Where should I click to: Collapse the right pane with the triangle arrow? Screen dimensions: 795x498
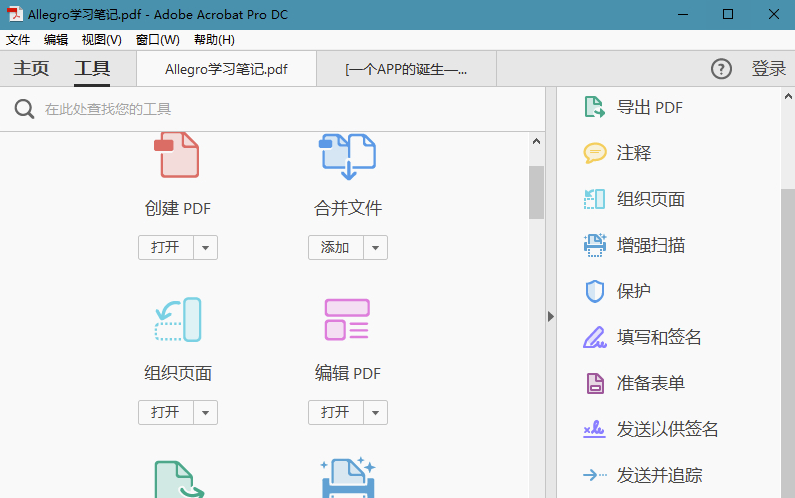(551, 316)
